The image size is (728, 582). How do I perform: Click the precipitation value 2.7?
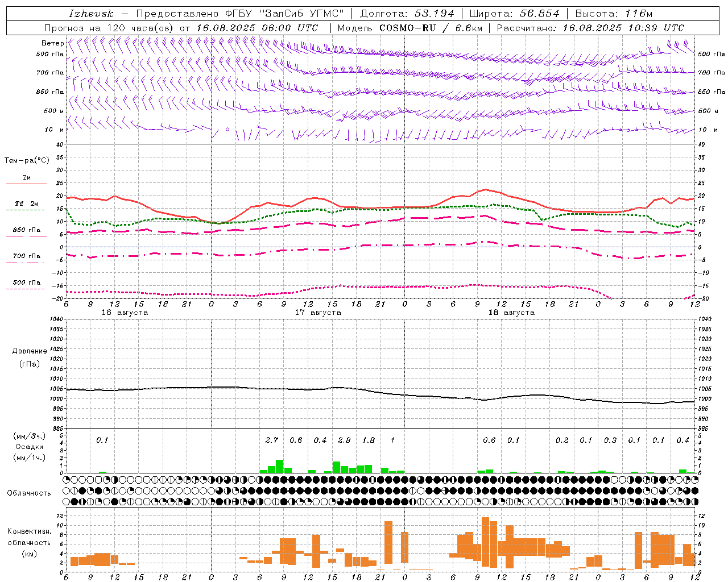tap(272, 440)
